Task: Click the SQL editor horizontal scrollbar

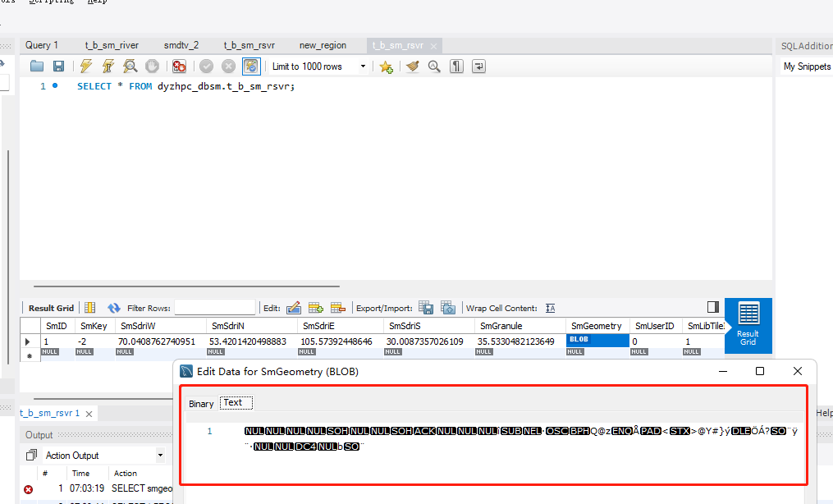Action: point(186,286)
